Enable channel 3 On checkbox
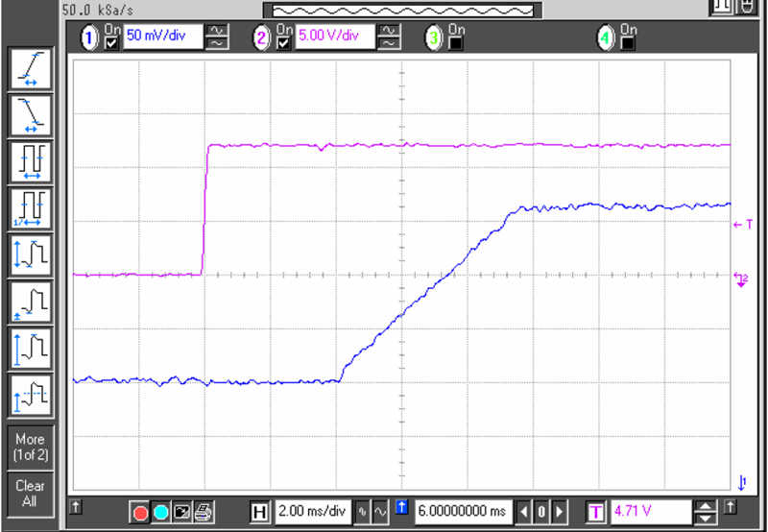This screenshot has width=768, height=532. 456,43
